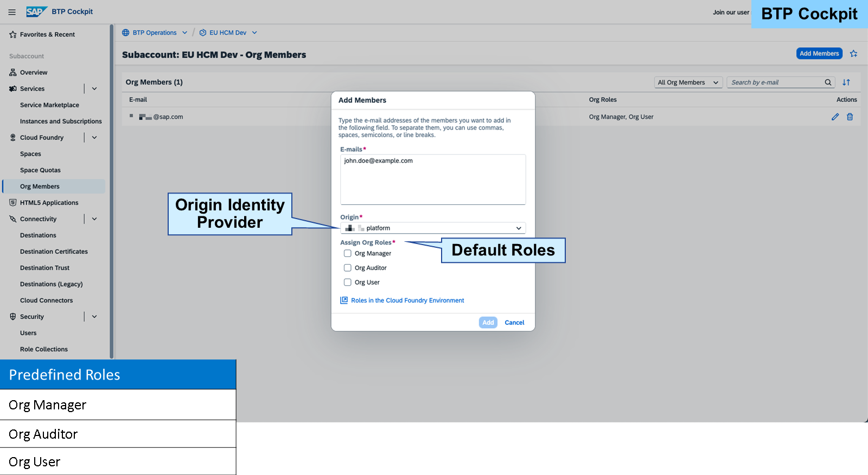868x475 pixels.
Task: Click the sidebar vertical scrollbar
Action: tap(112, 191)
